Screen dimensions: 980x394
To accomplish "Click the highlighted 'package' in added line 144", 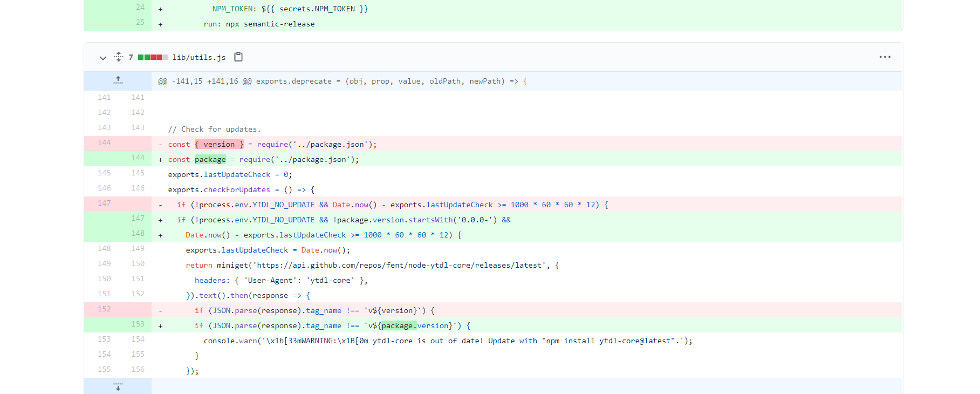I will point(210,160).
